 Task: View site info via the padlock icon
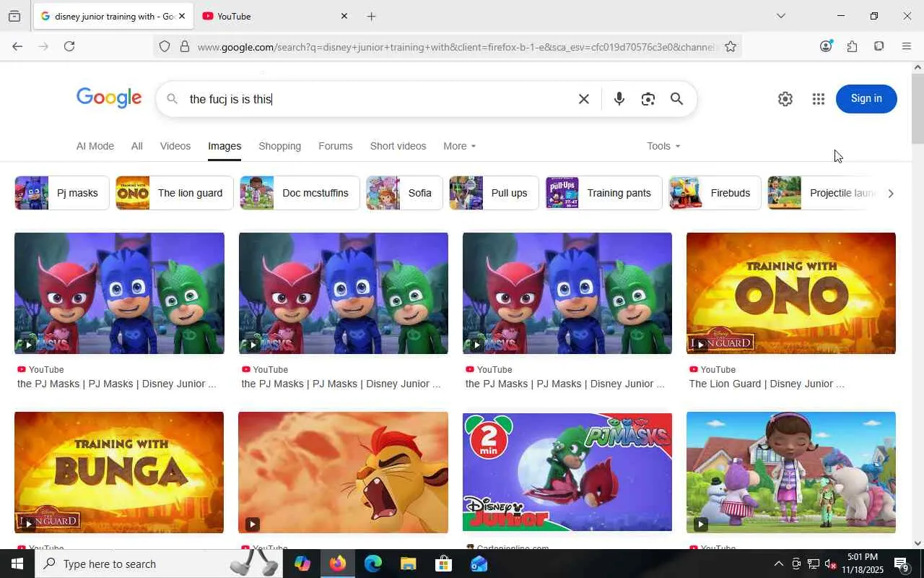[x=185, y=47]
